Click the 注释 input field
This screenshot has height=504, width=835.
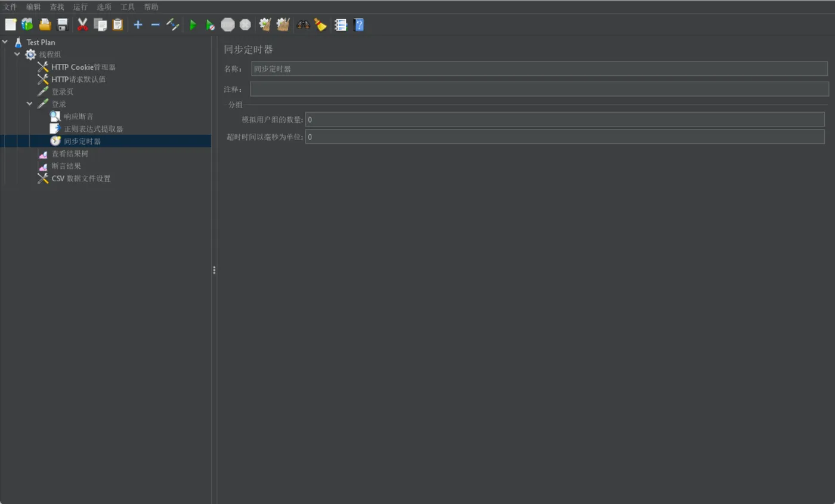pos(539,89)
